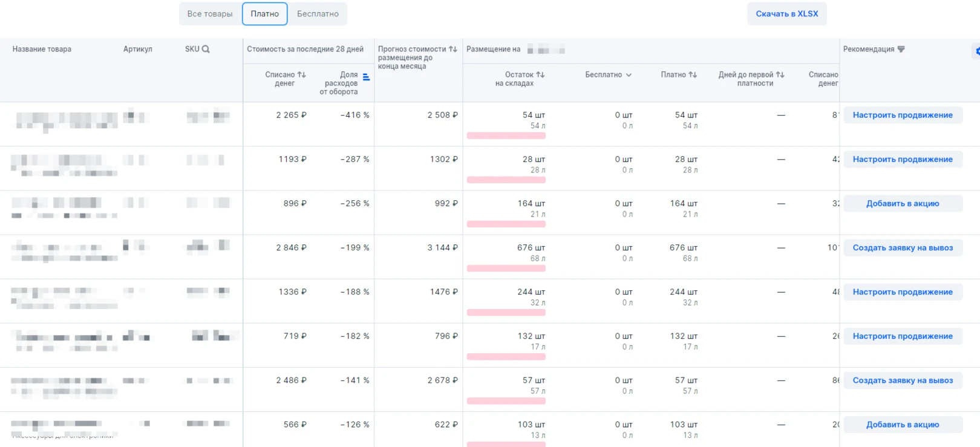Open table settings gear icon
Viewport: 980px width, 447px height.
(x=976, y=51)
